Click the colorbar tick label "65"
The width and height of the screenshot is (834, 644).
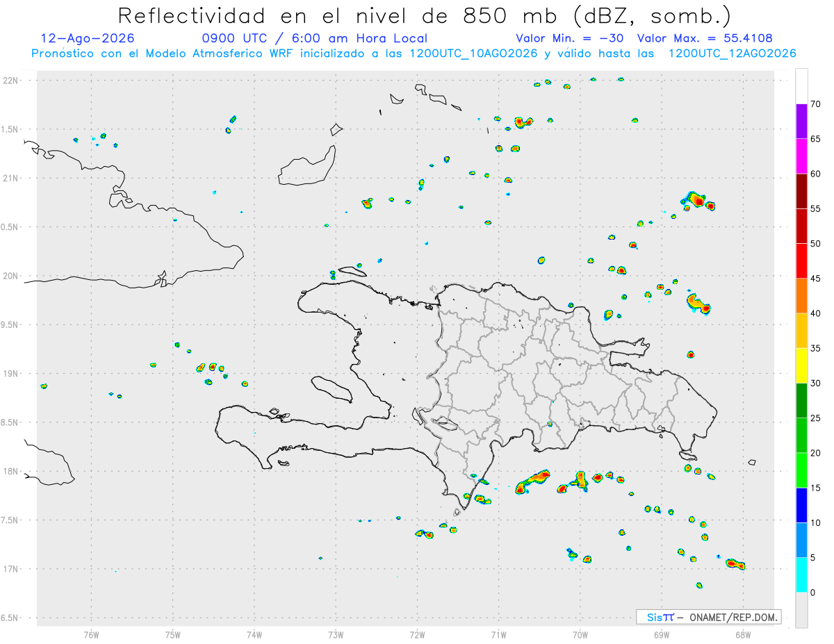coord(815,139)
